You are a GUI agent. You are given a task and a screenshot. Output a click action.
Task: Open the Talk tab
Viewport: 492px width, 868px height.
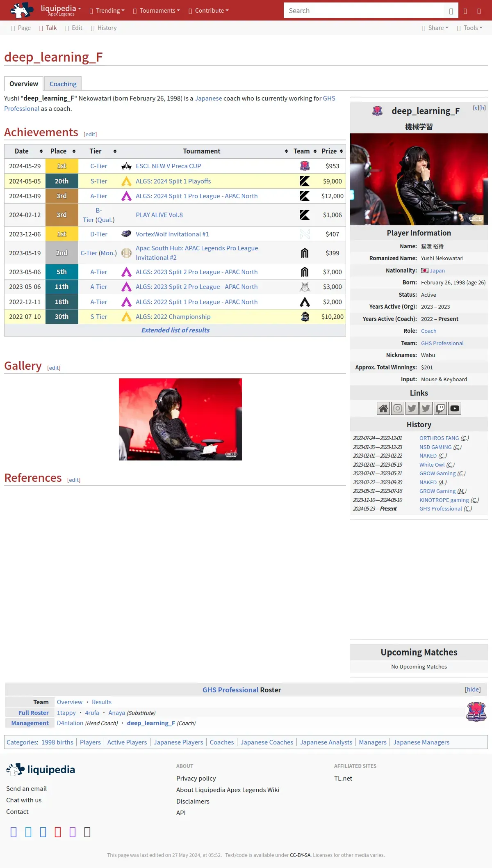point(48,28)
